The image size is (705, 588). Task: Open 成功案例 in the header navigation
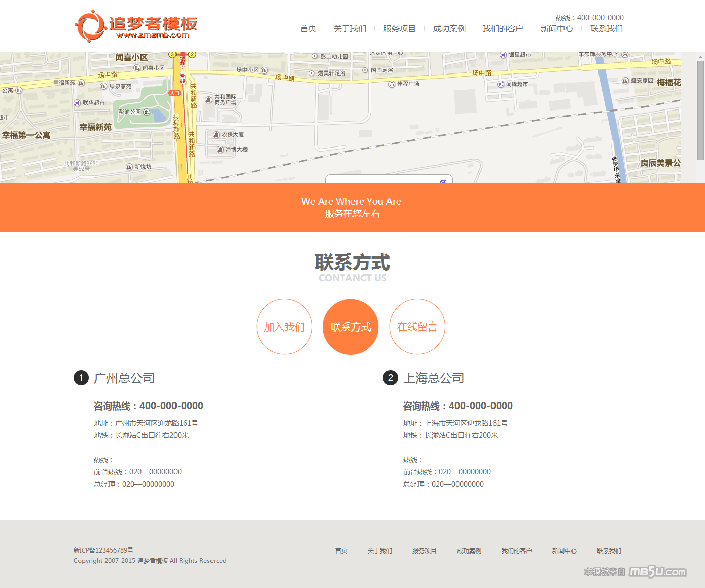tap(449, 29)
